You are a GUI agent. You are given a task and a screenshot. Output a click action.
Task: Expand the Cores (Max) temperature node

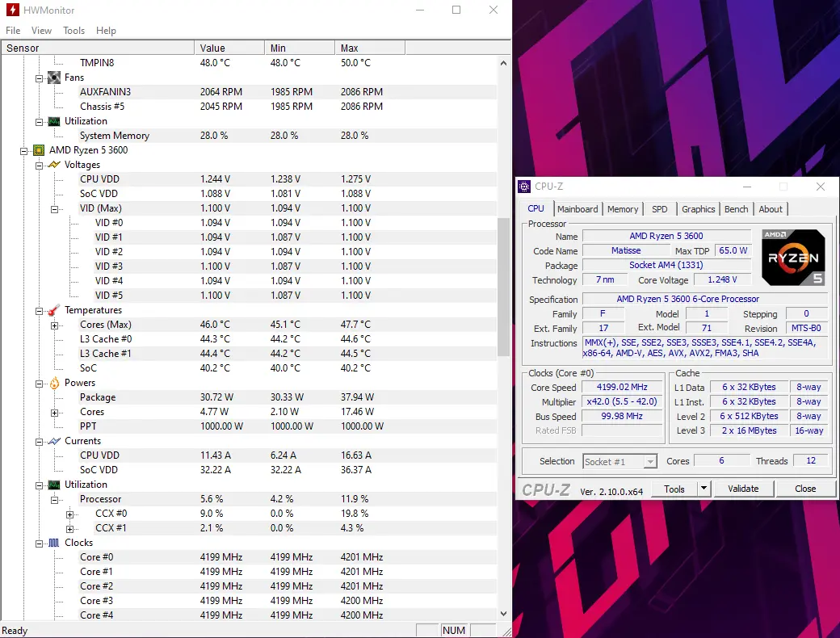pos(54,325)
